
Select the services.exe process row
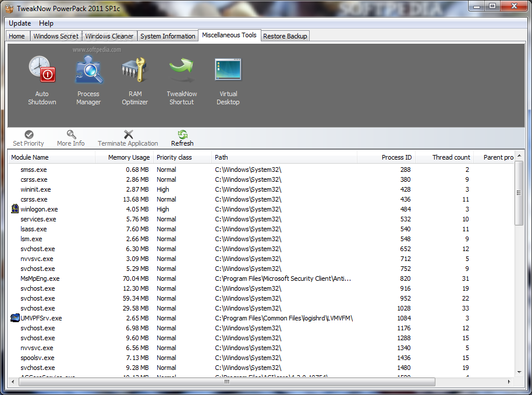point(261,219)
